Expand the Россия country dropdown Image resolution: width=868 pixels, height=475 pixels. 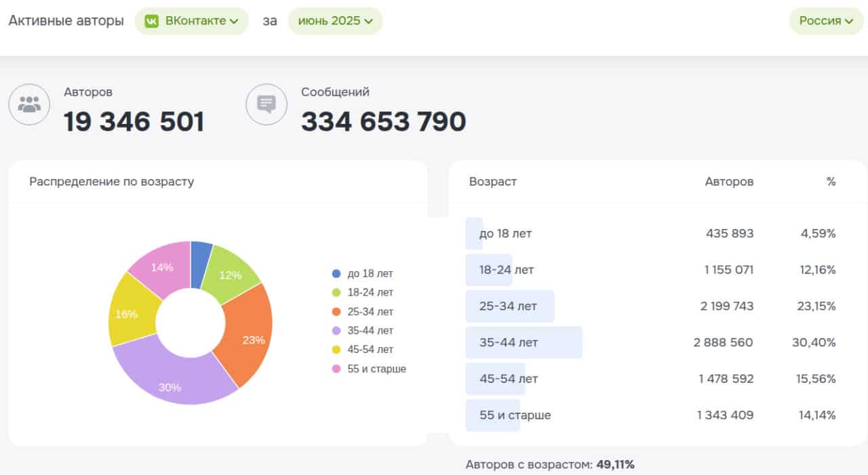(x=825, y=21)
